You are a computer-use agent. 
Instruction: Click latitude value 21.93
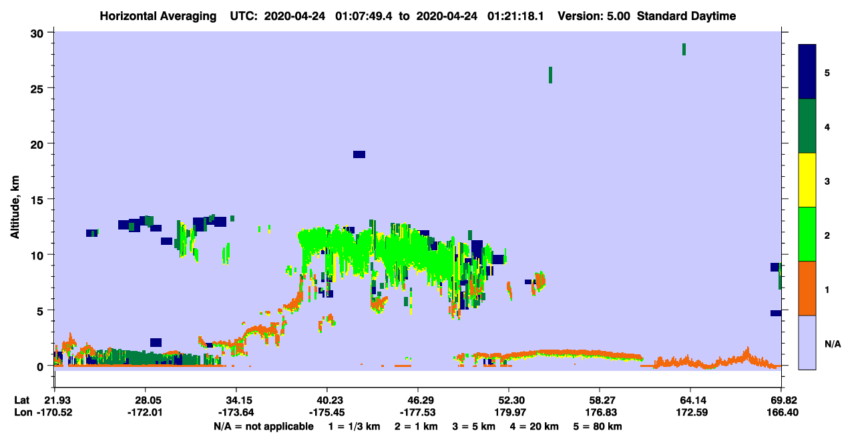pyautogui.click(x=57, y=400)
